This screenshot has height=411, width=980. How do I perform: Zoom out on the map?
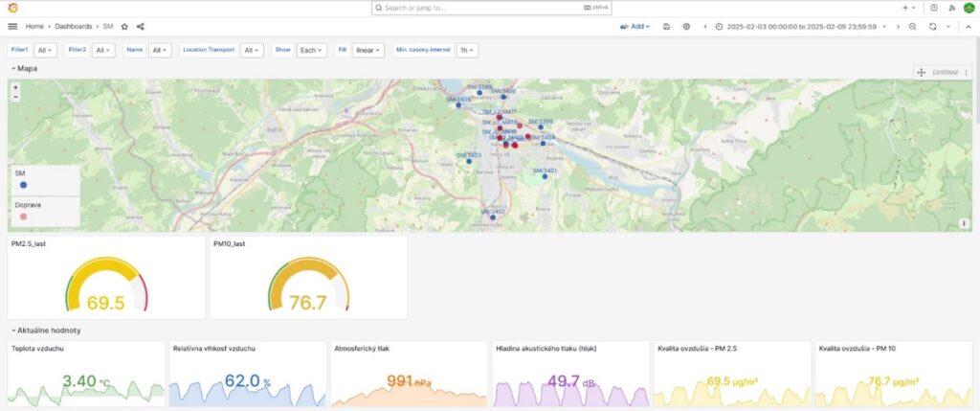[15, 97]
